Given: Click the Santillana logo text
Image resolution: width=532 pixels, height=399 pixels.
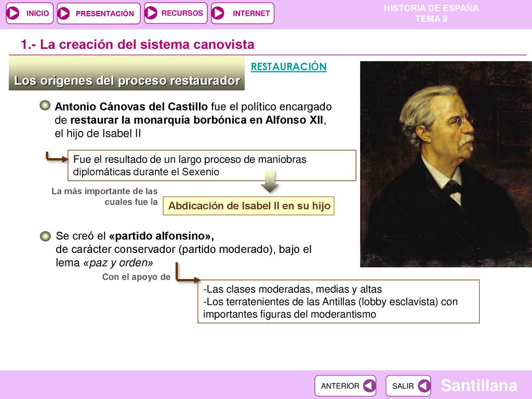Looking at the screenshot, I should click(478, 385).
